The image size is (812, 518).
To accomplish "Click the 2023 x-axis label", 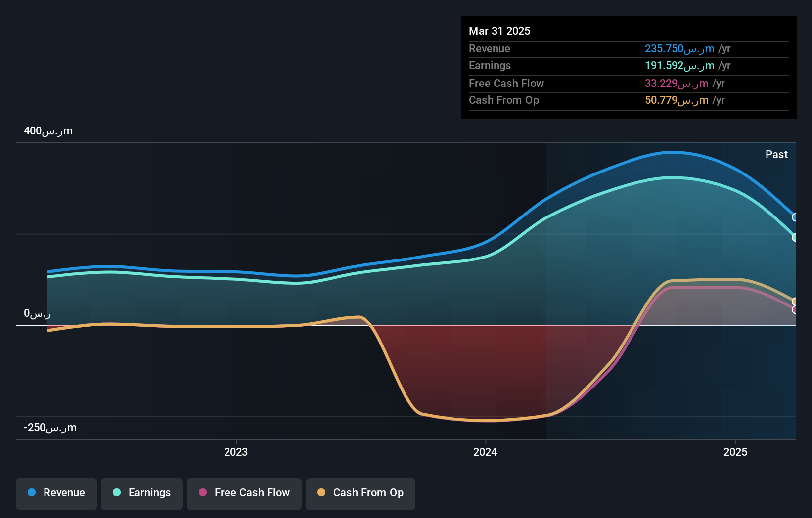I will click(x=236, y=452).
